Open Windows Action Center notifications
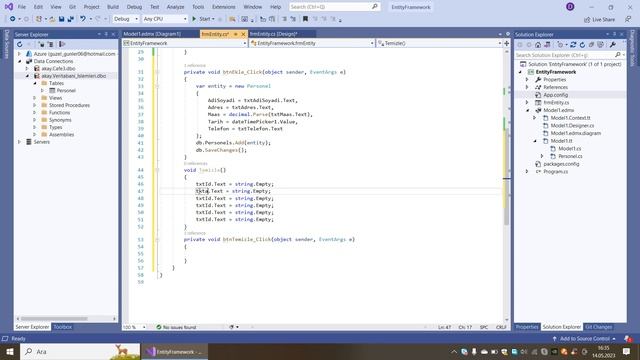The height and width of the screenshot is (360, 640). (x=627, y=351)
